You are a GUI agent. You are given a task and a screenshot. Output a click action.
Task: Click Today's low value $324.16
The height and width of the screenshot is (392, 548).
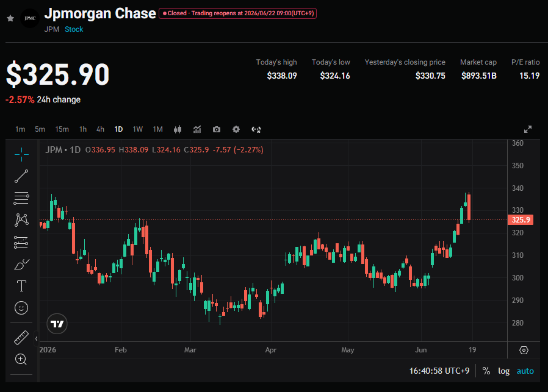(335, 76)
